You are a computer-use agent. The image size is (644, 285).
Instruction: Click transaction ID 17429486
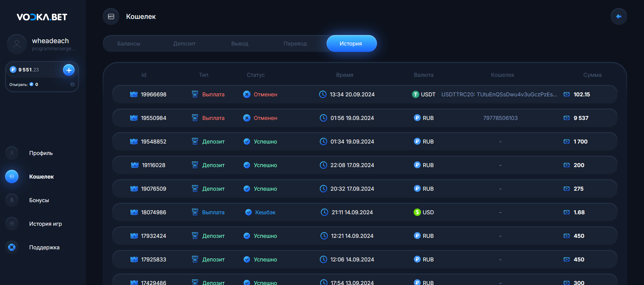point(154,282)
